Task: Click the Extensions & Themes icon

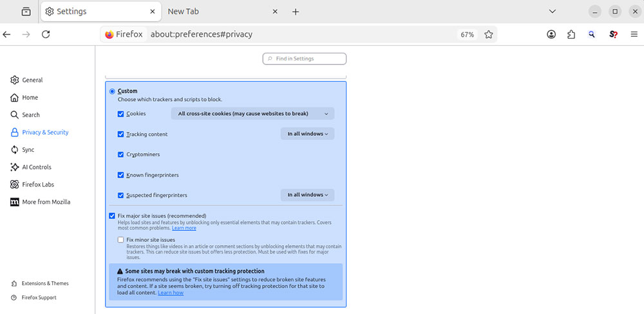Action: pos(14,283)
